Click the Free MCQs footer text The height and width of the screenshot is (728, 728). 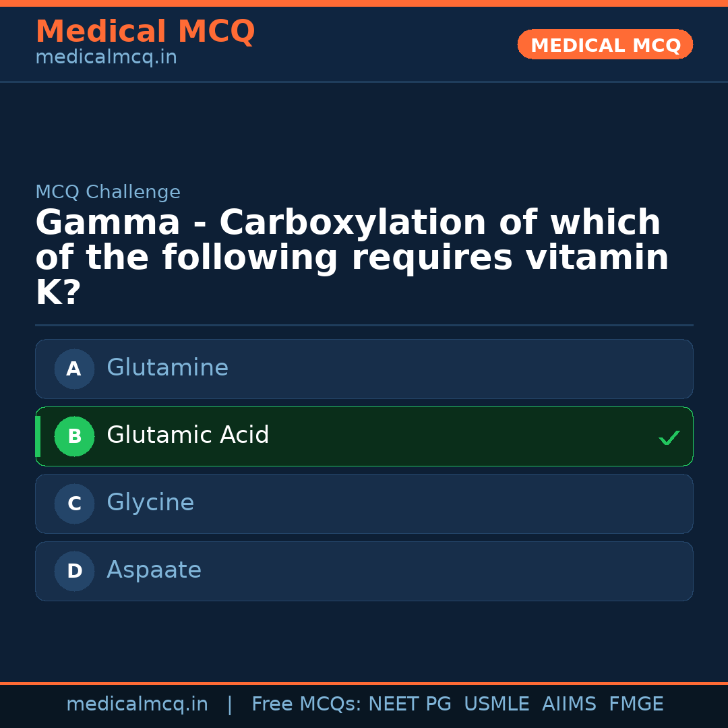[306, 704]
